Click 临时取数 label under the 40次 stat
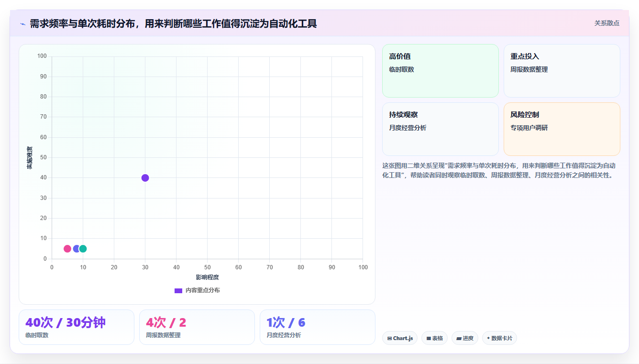Screen dimensions: 639x364 [37, 335]
